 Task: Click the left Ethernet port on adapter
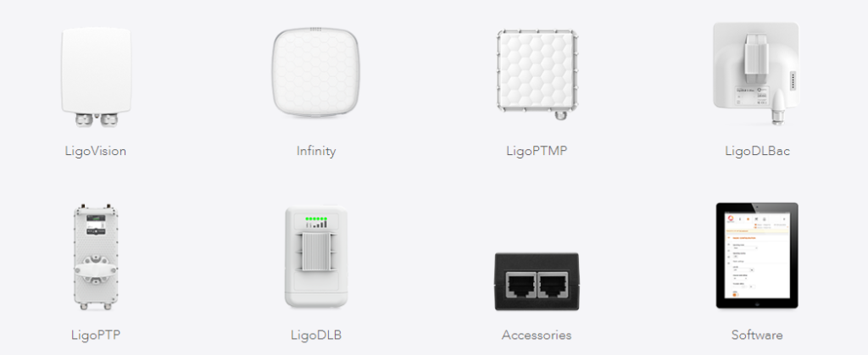520,285
